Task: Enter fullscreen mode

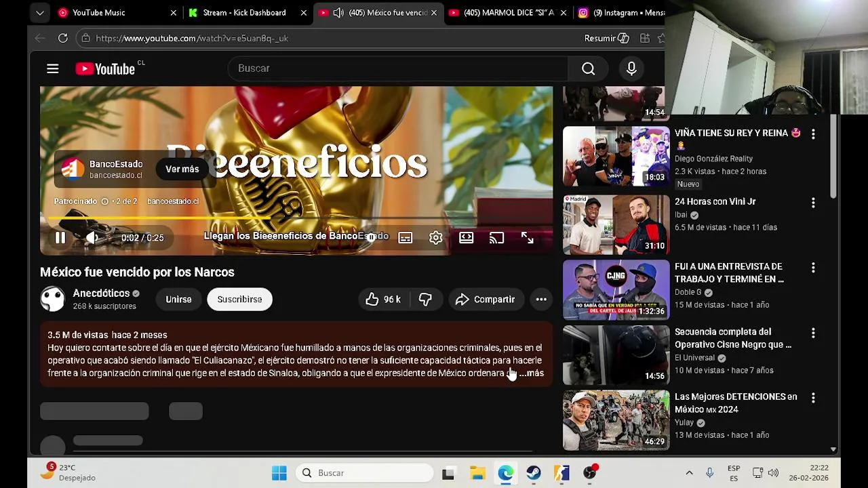Action: coord(527,238)
